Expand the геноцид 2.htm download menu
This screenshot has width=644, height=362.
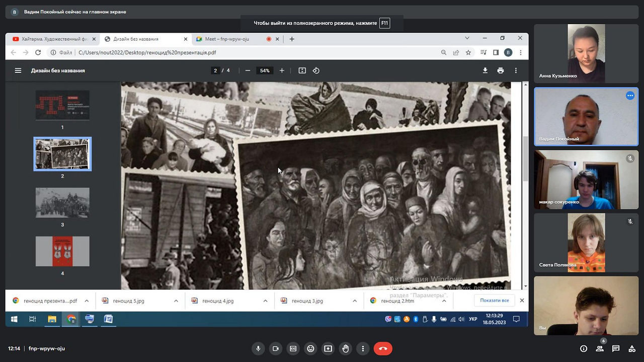[x=444, y=301]
